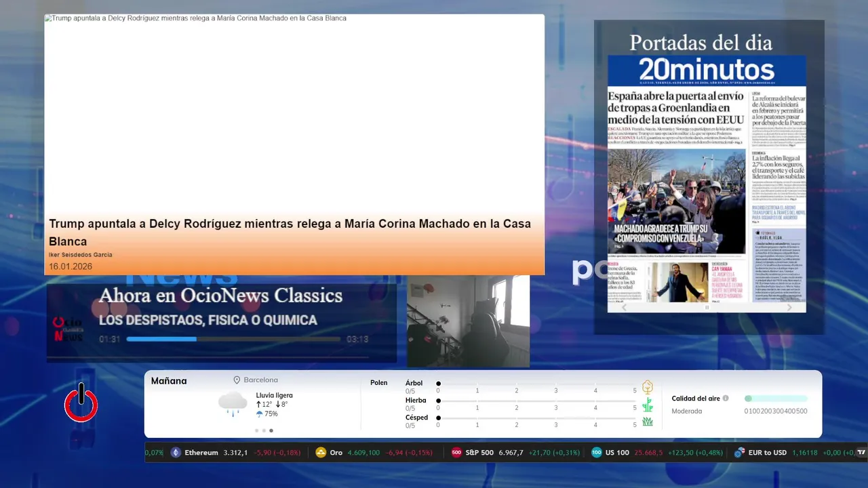Viewport: 868px width, 488px height.
Task: Click the Moderada air quality status
Action: [x=687, y=411]
